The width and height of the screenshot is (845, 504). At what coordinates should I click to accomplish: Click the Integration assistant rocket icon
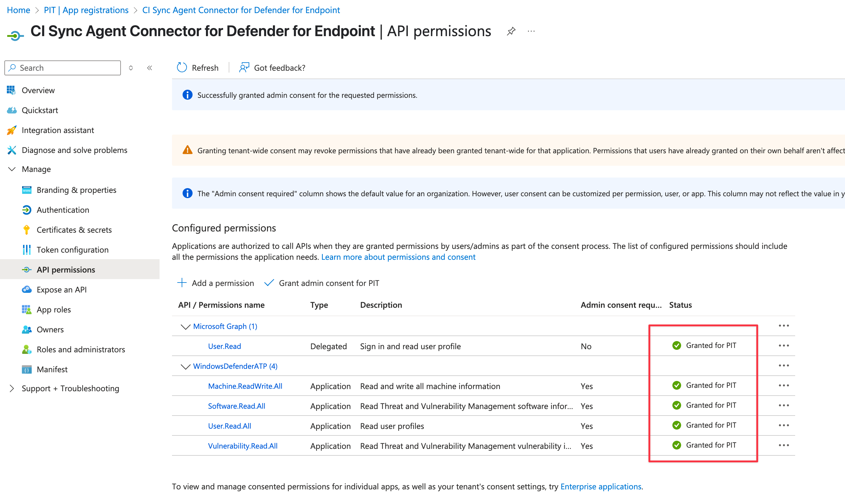click(x=12, y=130)
